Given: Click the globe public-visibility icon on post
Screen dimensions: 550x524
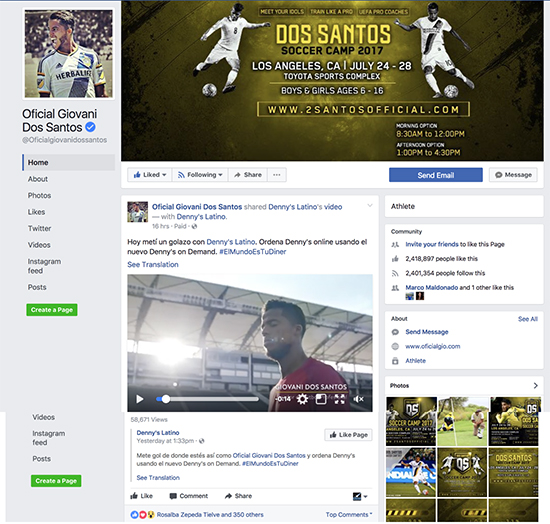Looking at the screenshot, I should pyautogui.click(x=194, y=226).
